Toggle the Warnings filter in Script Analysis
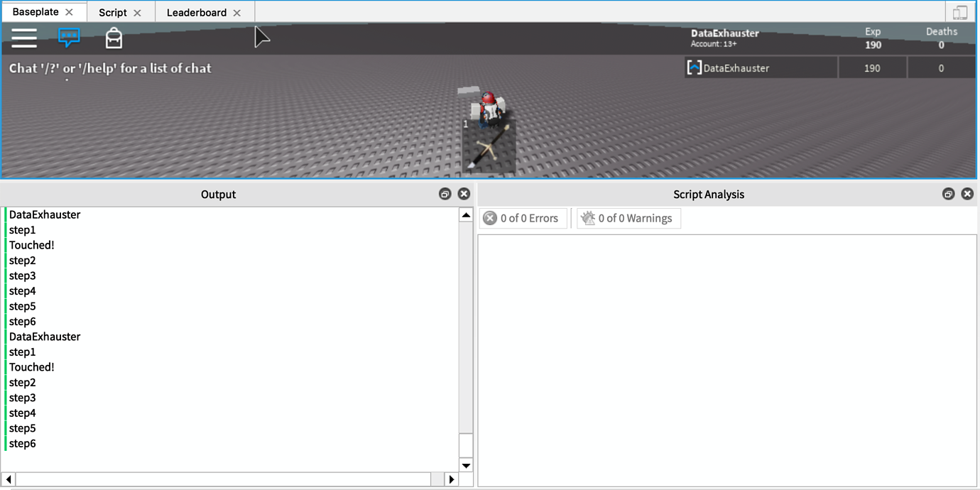980x490 pixels. tap(628, 217)
